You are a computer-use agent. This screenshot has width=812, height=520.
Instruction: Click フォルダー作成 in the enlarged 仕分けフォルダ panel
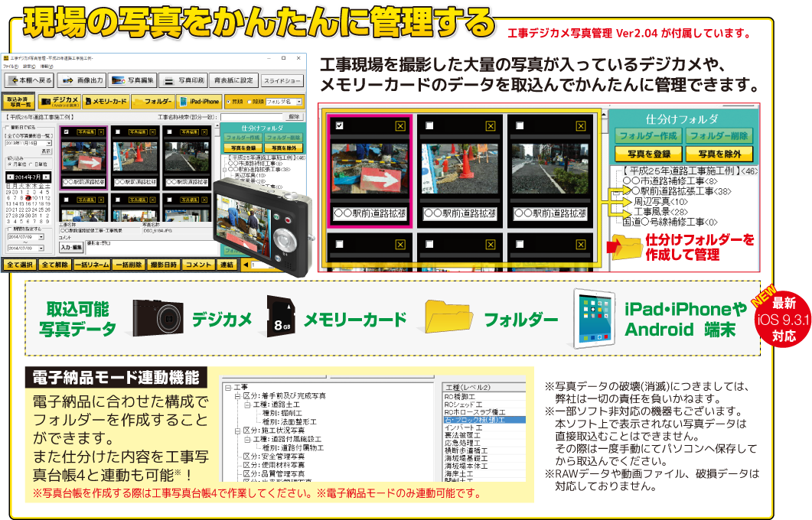(647, 136)
